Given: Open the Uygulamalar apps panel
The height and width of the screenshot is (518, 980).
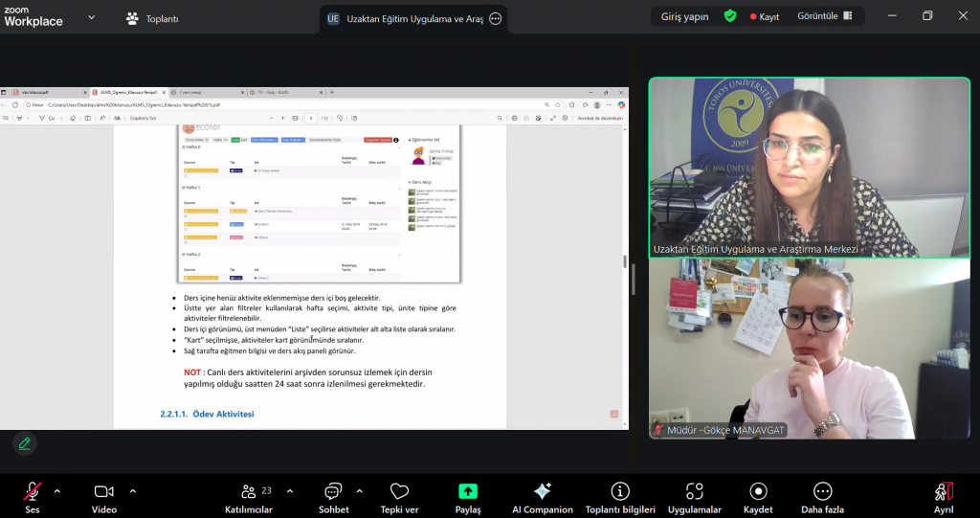Looking at the screenshot, I should click(694, 492).
